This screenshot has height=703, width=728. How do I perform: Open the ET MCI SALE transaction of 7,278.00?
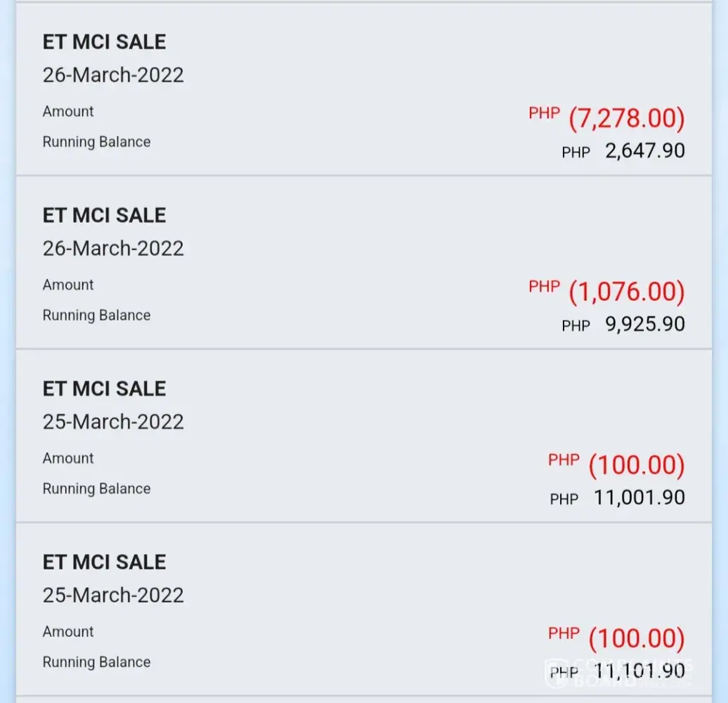[x=104, y=42]
